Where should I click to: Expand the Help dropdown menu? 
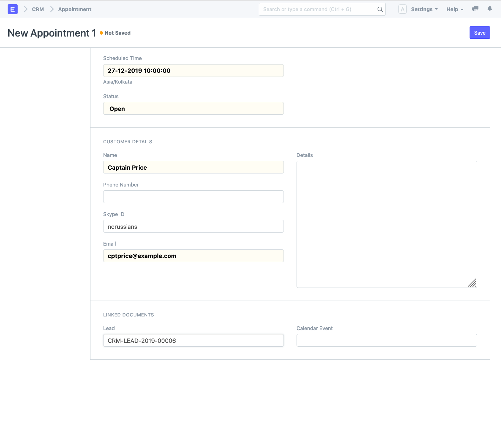pyautogui.click(x=455, y=9)
